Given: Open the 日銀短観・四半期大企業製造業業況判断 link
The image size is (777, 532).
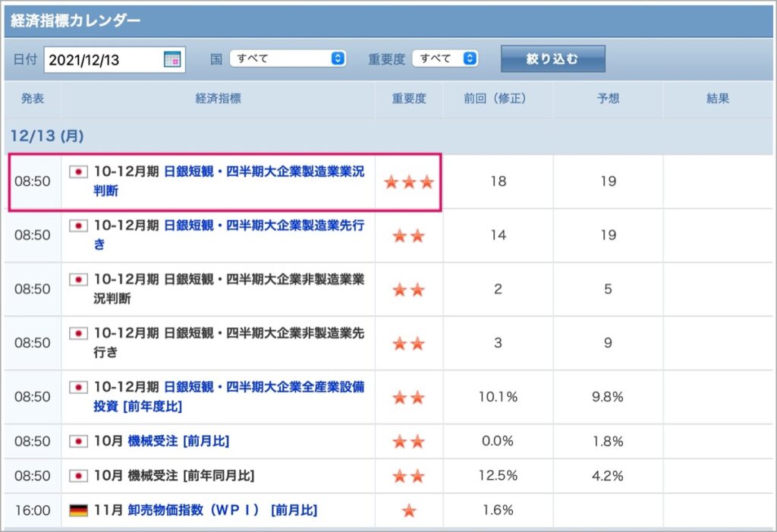Looking at the screenshot, I should 229,181.
